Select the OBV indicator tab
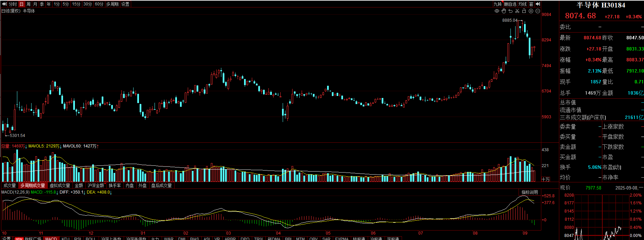This screenshot has height=240, width=644. click(x=314, y=239)
